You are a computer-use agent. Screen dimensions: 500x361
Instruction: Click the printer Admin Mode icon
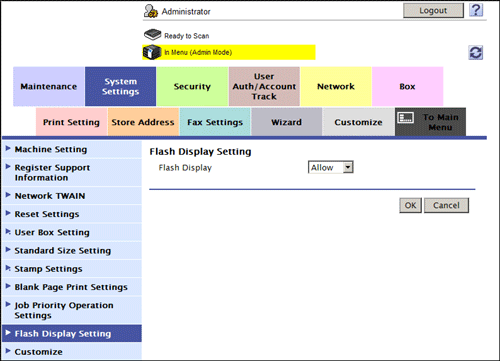point(152,52)
